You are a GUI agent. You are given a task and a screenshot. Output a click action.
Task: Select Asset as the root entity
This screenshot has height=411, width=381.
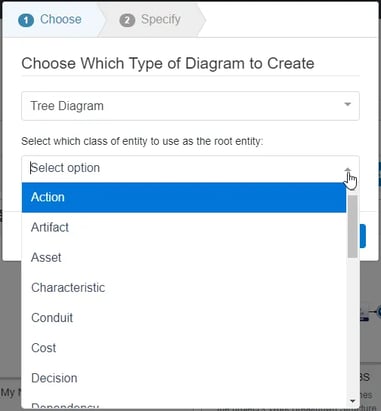pyautogui.click(x=184, y=258)
